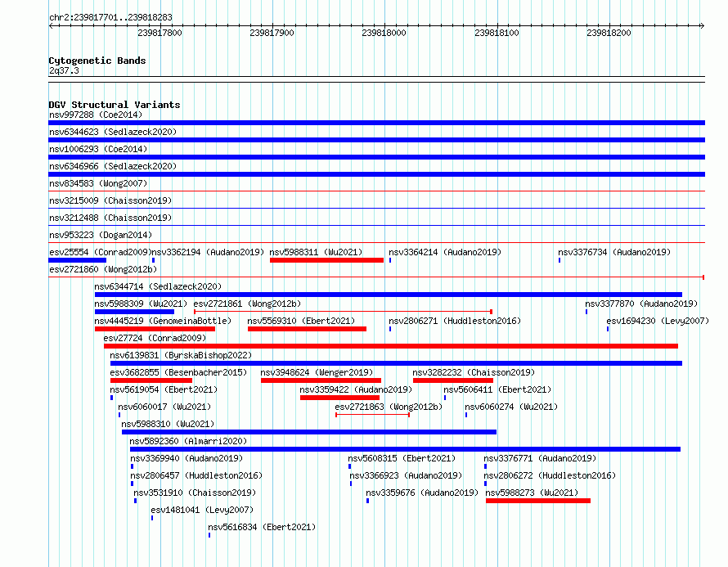The image size is (728, 567).
Task: Click nsv5988310 (Wu2021) label
Action: 168,424
